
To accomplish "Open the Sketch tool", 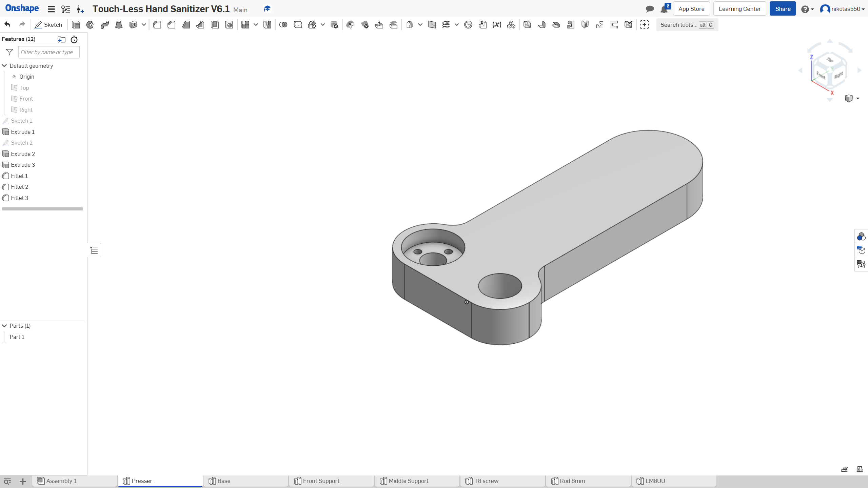I will coord(48,24).
